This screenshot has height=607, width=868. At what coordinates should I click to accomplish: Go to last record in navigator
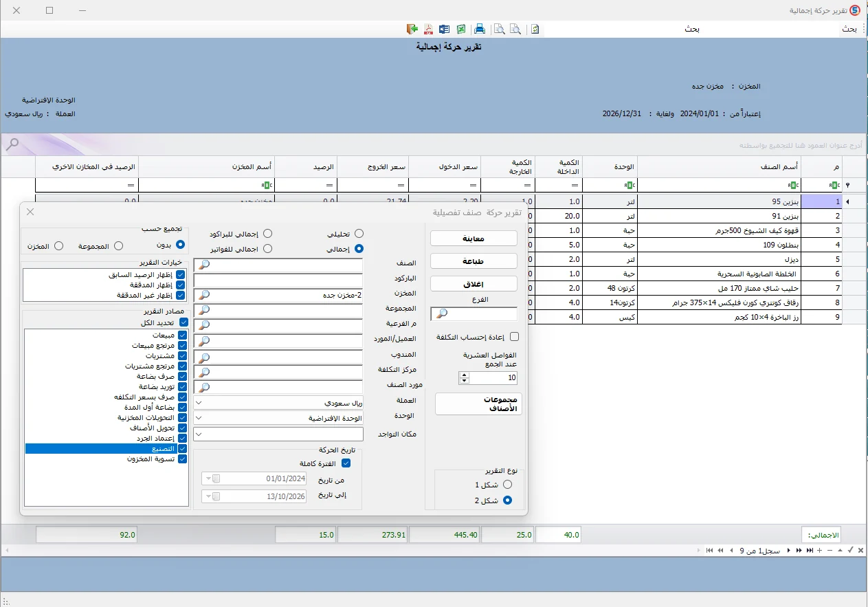(810, 551)
